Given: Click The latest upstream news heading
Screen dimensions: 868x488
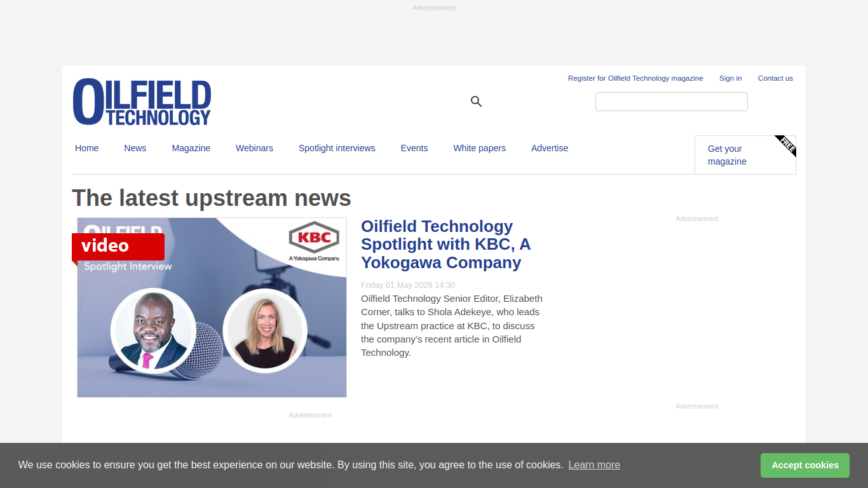Looking at the screenshot, I should [x=212, y=198].
